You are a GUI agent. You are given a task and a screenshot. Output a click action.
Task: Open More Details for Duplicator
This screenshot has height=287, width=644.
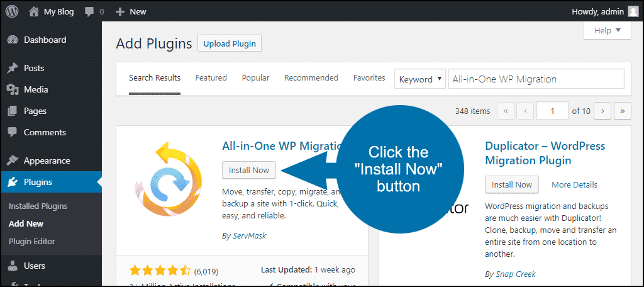click(574, 184)
